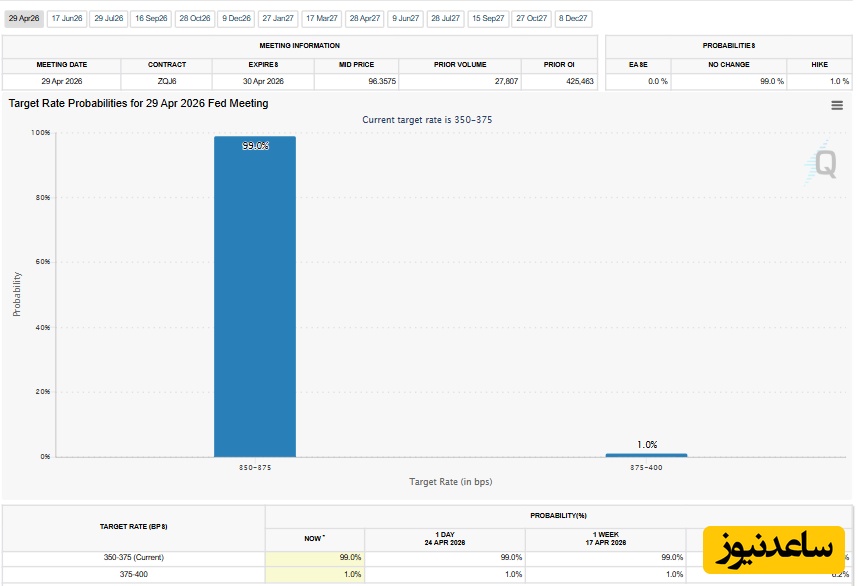Click the small 1.0% bar for 375-400
The image size is (857, 586).
pos(646,455)
